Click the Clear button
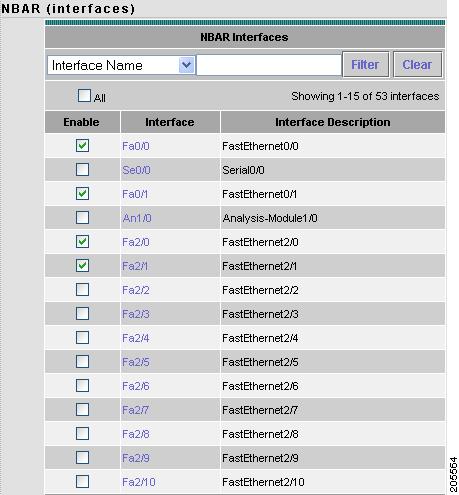The width and height of the screenshot is (459, 495). point(417,64)
